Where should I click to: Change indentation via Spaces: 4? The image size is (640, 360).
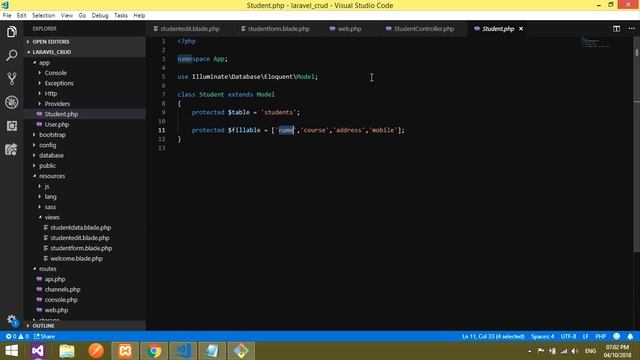[542, 336]
